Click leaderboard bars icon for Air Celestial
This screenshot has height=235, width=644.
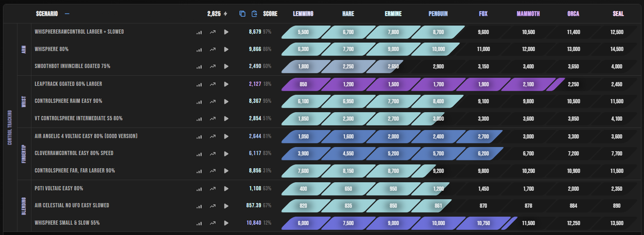pos(199,206)
